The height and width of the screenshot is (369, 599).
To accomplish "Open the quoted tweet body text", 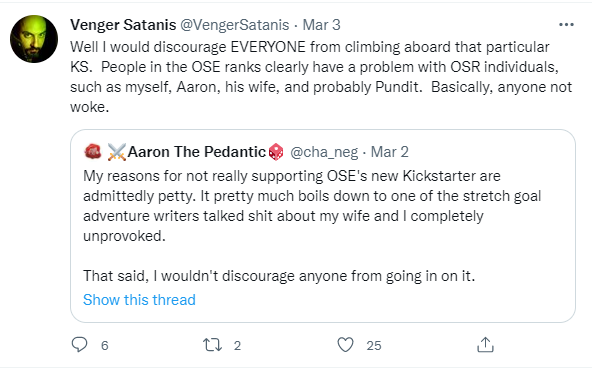I will point(312,226).
